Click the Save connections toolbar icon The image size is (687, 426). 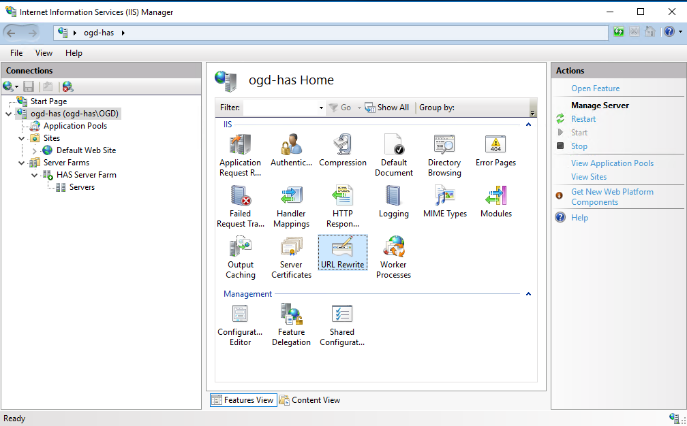coord(28,87)
